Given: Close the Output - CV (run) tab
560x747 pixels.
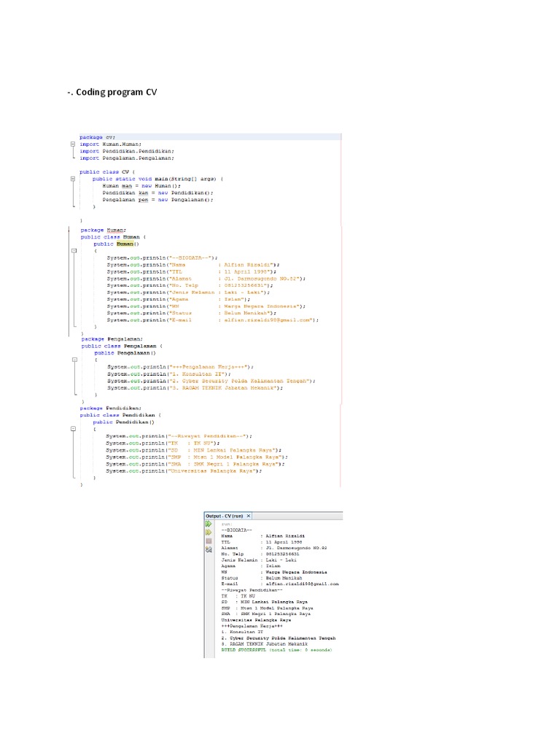Looking at the screenshot, I should (249, 516).
